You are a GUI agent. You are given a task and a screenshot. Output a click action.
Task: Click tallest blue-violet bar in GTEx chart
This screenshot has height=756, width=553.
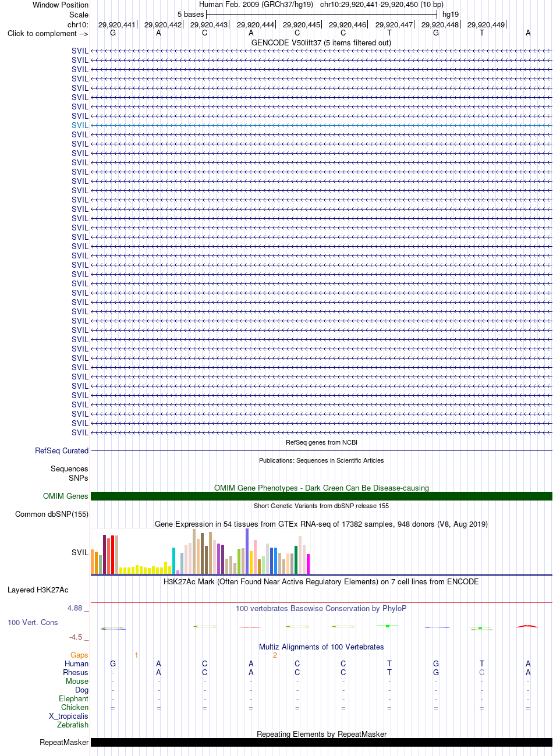click(247, 551)
